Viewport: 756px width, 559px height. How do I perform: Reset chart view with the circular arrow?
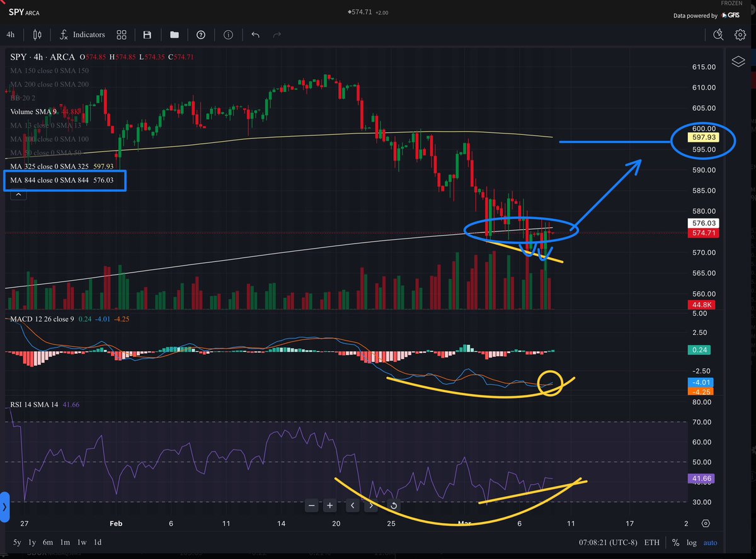click(x=394, y=505)
